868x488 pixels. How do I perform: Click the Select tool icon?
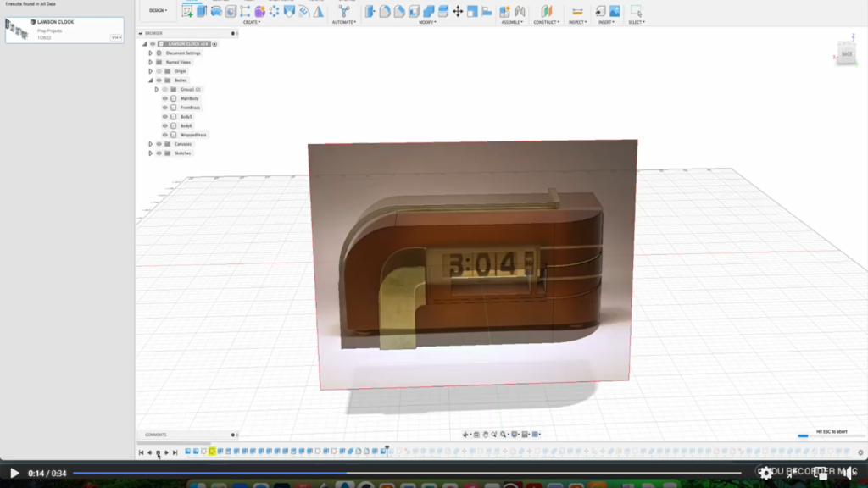coord(636,11)
